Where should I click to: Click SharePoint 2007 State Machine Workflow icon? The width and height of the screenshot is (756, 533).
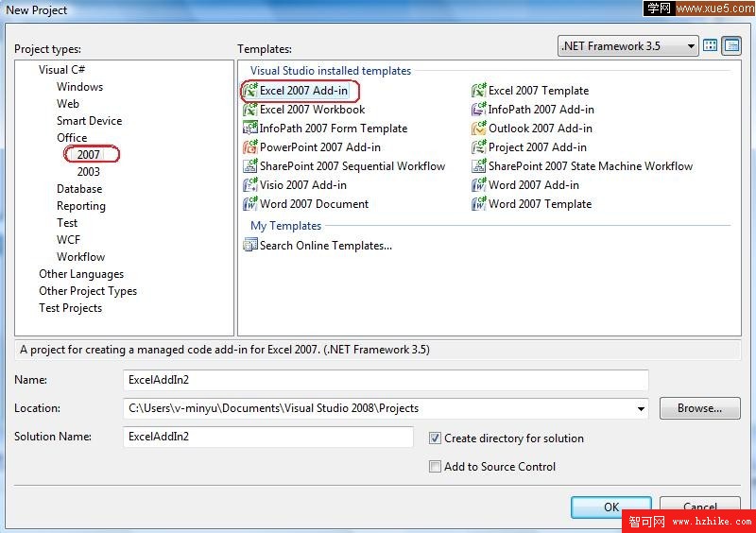tap(479, 166)
